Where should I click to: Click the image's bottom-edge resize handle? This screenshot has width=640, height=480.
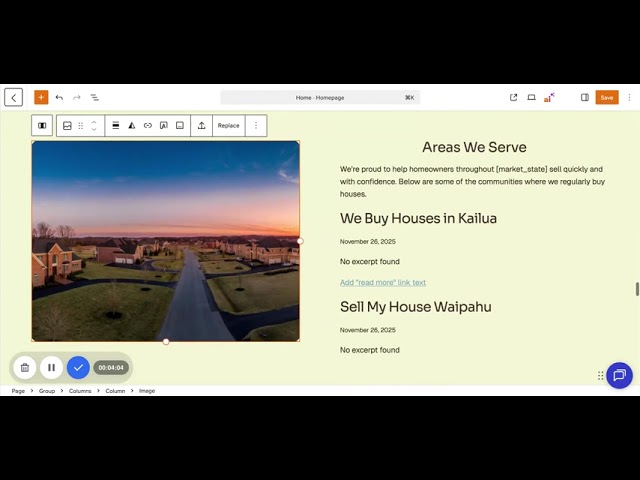click(166, 342)
